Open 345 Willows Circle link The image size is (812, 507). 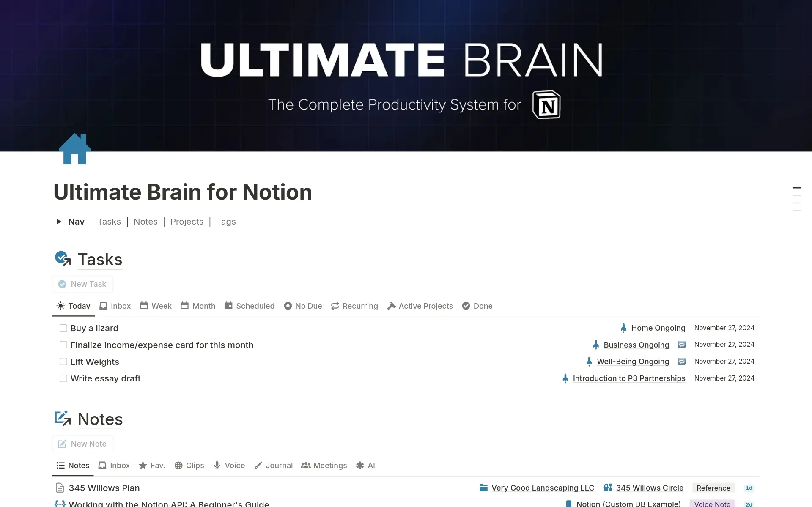pyautogui.click(x=650, y=488)
